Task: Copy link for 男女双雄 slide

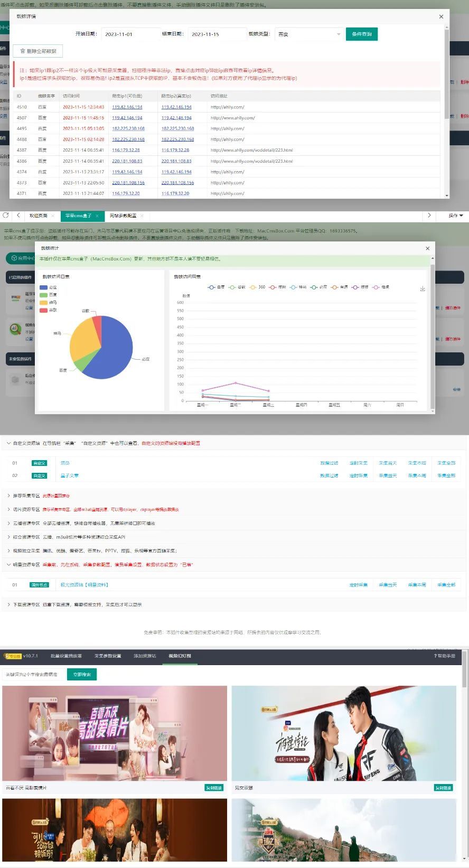Action: (443, 788)
